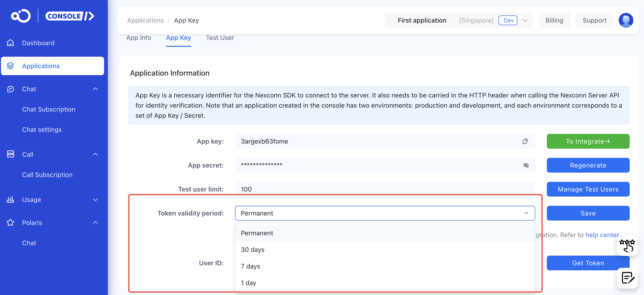Click the floating feedback notes icon
Screen dimensions: 644x295
627,277
